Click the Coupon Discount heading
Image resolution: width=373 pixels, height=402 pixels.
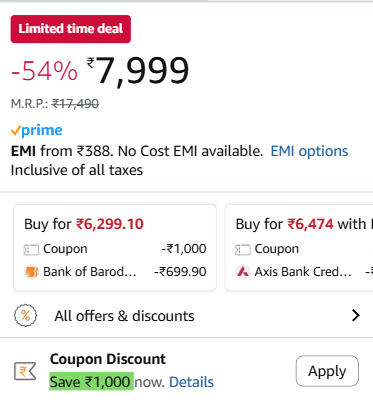coord(108,359)
